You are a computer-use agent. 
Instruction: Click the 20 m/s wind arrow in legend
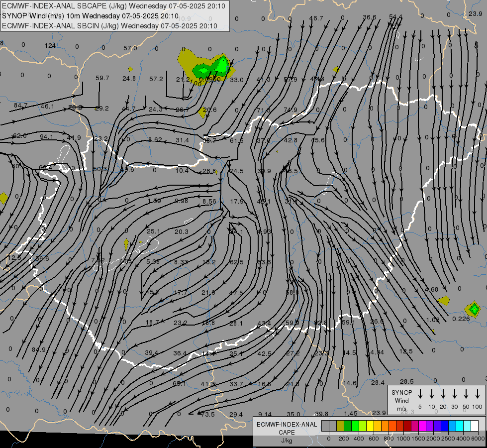[x=443, y=394]
